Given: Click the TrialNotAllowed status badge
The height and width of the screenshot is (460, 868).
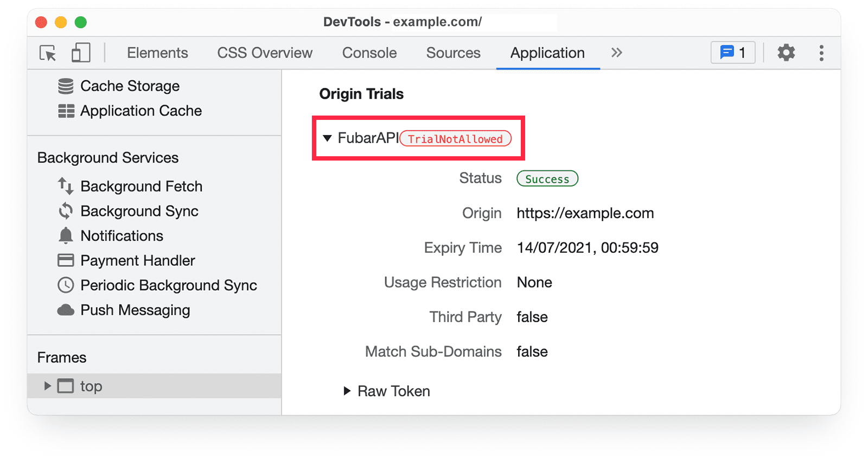Looking at the screenshot, I should point(455,139).
